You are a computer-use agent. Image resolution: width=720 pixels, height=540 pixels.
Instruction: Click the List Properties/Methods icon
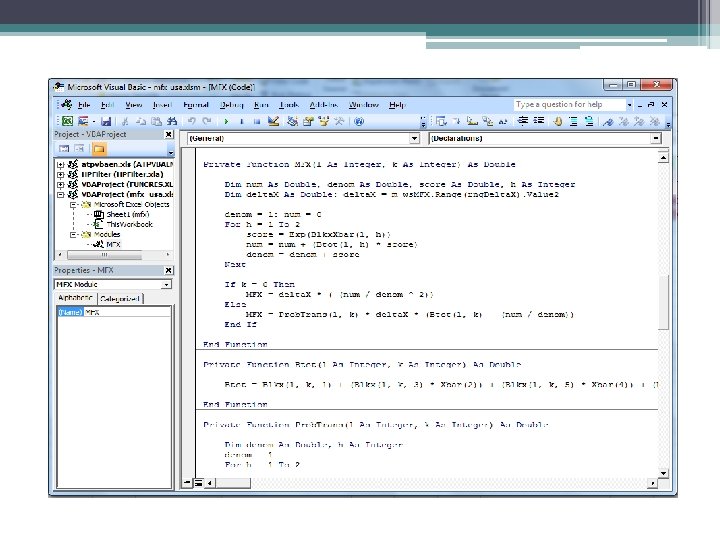tap(441, 121)
